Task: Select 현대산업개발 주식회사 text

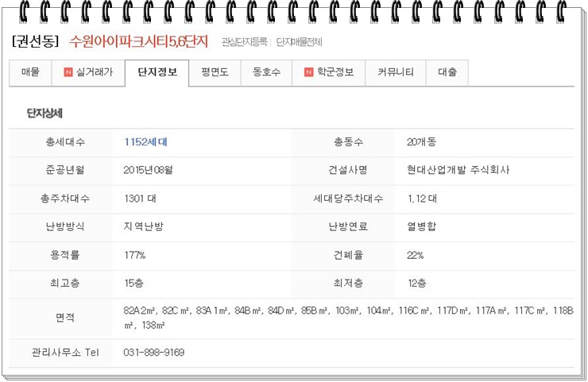Action: pos(458,170)
